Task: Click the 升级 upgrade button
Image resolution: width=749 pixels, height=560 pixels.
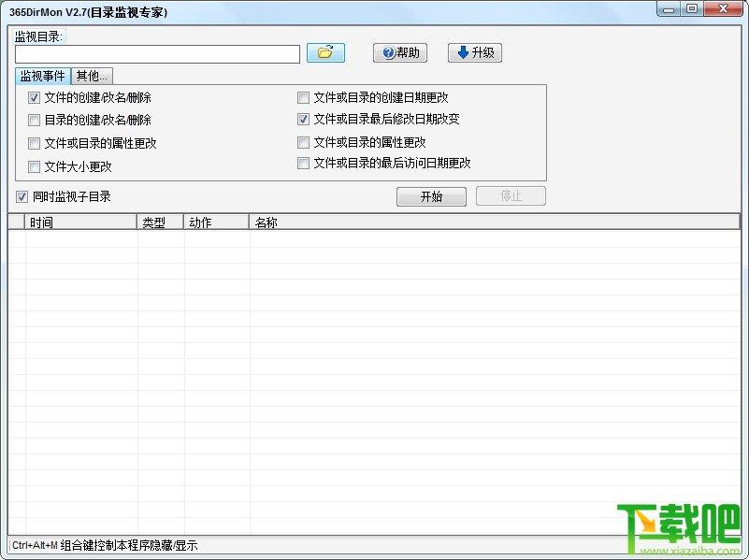Action: pos(474,53)
